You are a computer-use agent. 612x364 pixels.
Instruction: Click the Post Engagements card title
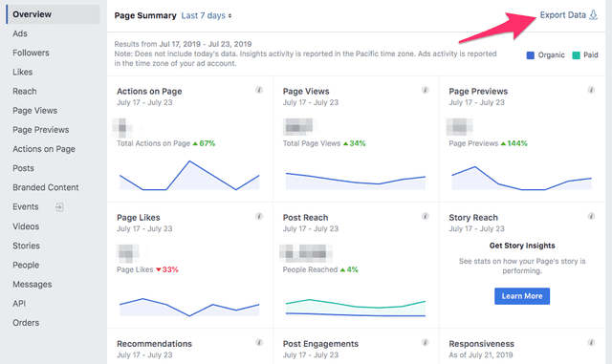(x=320, y=344)
